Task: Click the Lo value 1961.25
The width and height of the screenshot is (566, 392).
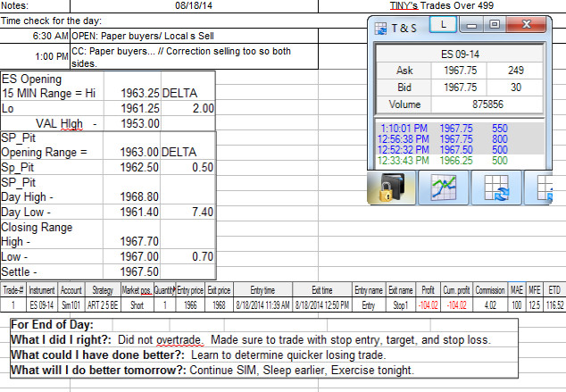Action: pos(132,108)
